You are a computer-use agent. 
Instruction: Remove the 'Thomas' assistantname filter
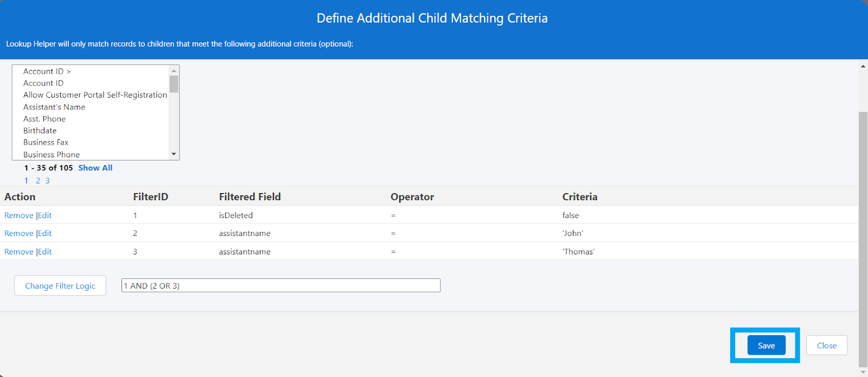tap(19, 252)
